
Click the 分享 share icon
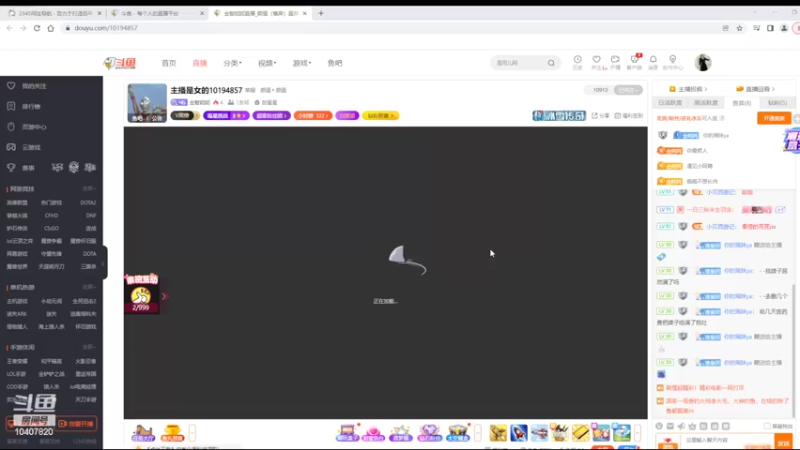[x=601, y=116]
